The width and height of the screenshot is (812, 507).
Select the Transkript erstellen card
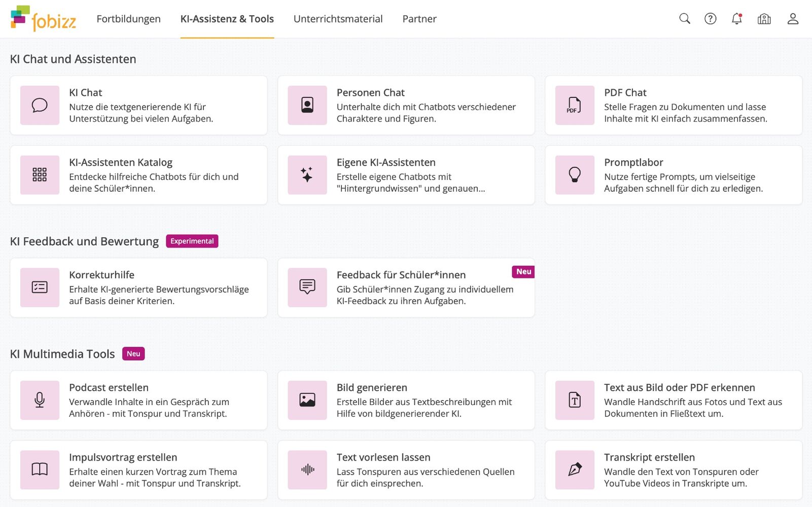pyautogui.click(x=674, y=470)
